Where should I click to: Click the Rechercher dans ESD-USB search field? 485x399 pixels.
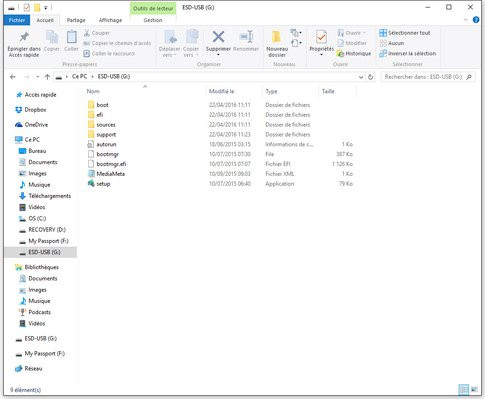click(428, 77)
